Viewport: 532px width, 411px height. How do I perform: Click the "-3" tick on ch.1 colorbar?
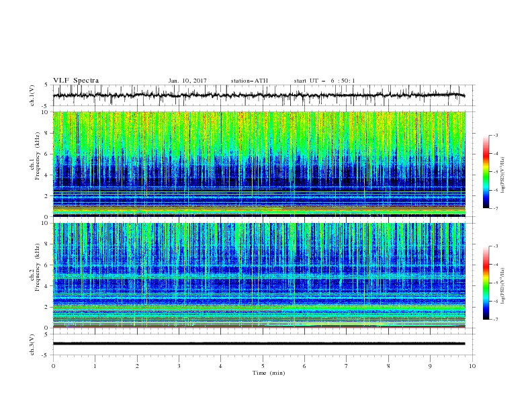tap(495, 135)
